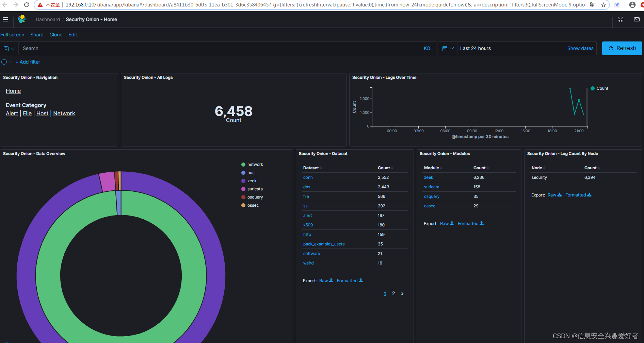
Task: Filter by pack_examples_users dataset
Action: 324,244
